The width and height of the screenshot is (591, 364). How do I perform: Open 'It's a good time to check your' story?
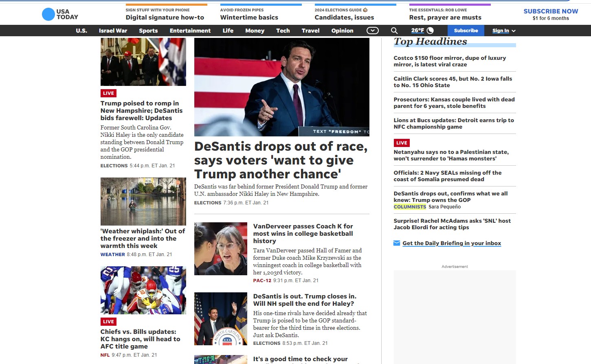[301, 359]
